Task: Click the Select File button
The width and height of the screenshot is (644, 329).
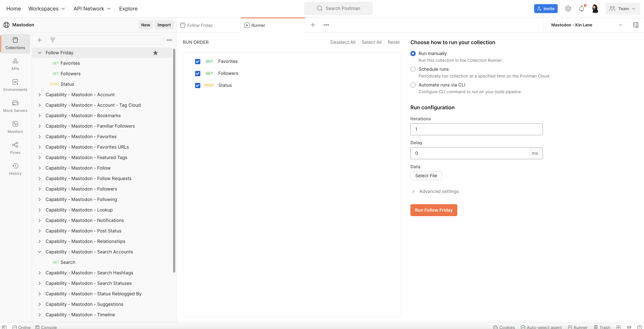Action: coord(426,176)
